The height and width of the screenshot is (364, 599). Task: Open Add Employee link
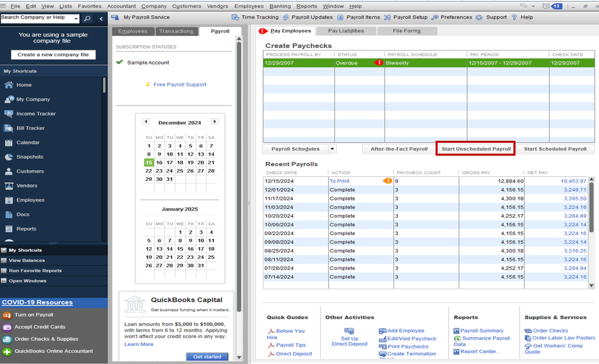pyautogui.click(x=405, y=331)
